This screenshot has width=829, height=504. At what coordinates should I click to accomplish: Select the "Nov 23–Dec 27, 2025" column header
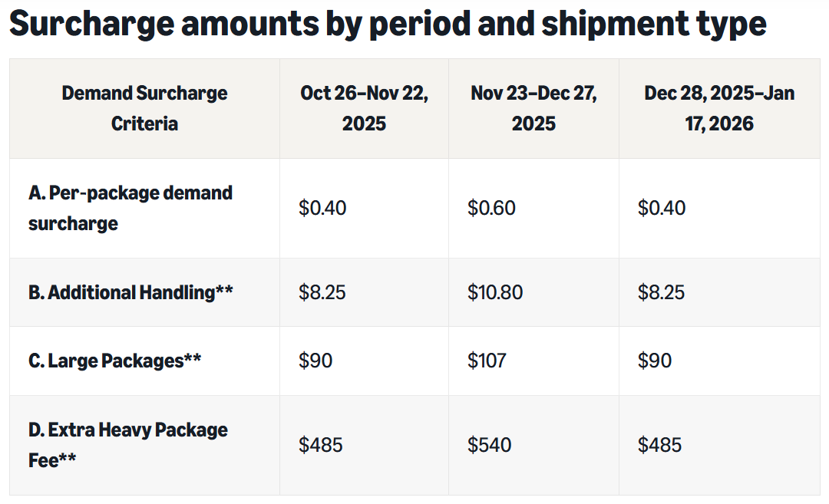click(x=533, y=108)
